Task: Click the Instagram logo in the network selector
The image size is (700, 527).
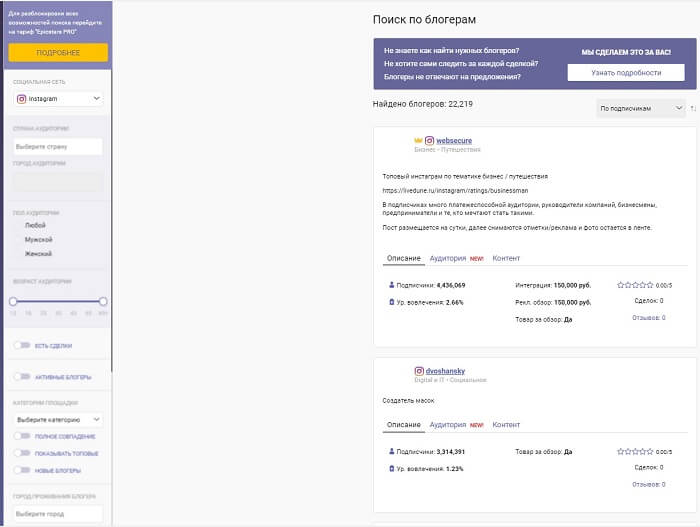Action: point(21,99)
